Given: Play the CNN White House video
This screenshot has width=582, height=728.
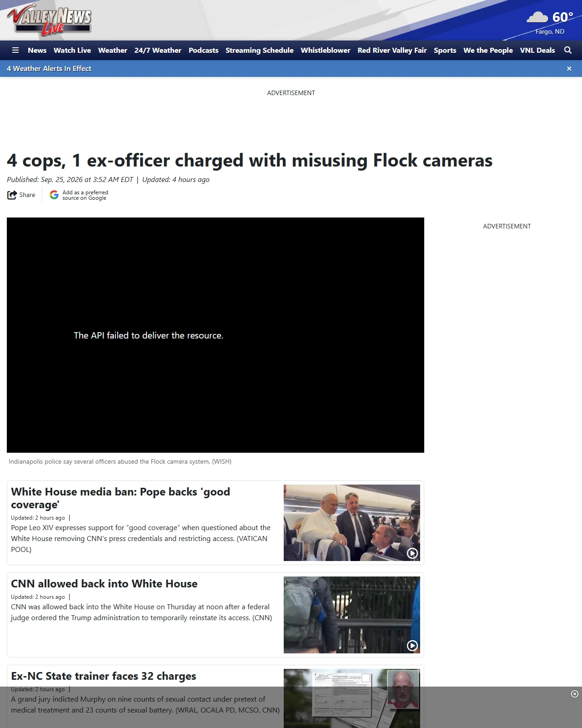Looking at the screenshot, I should pos(412,646).
